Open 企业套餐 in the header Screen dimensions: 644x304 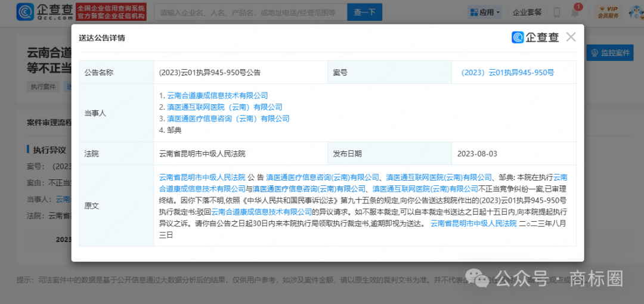527,13
